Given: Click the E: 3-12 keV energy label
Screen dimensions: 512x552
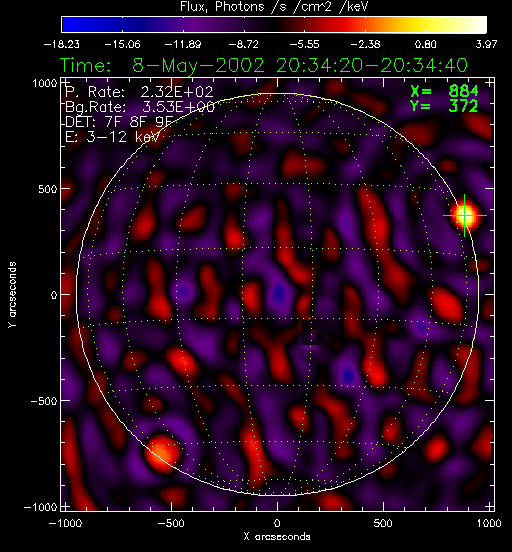Looking at the screenshot, I should point(112,137).
